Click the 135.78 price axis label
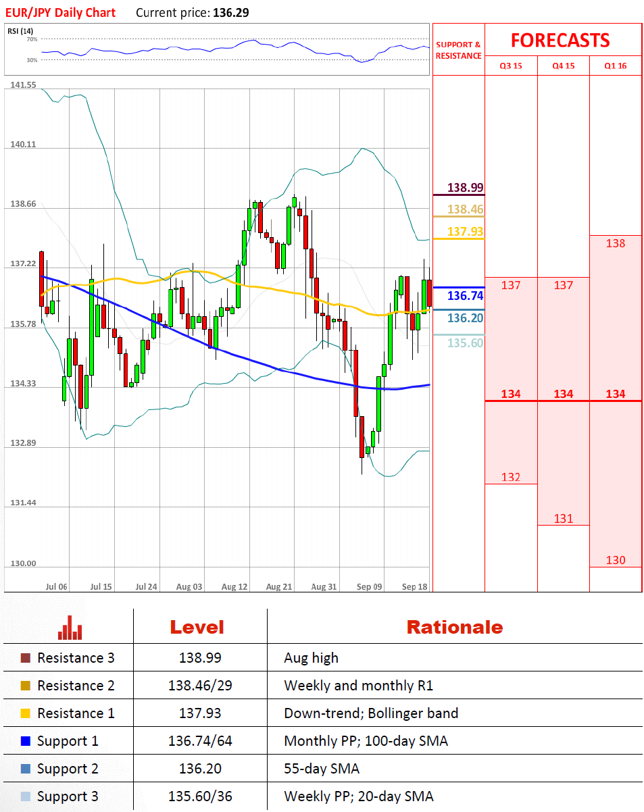This screenshot has width=644, height=812. (x=22, y=324)
